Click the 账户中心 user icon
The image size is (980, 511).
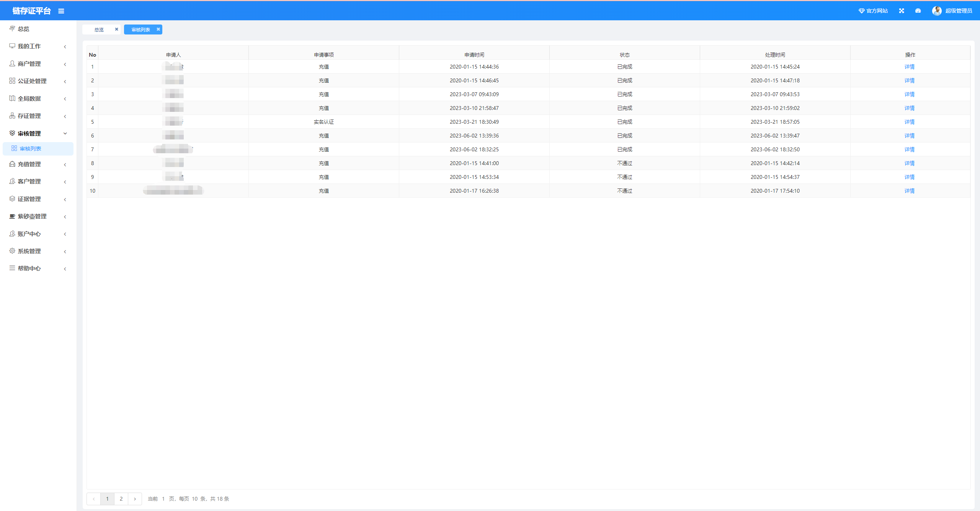pos(12,234)
